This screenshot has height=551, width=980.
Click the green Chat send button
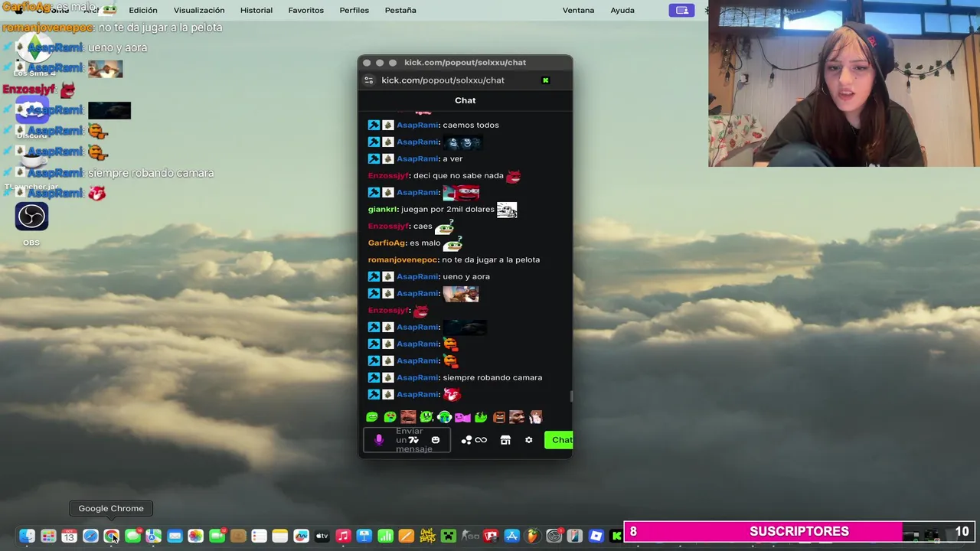pos(559,440)
